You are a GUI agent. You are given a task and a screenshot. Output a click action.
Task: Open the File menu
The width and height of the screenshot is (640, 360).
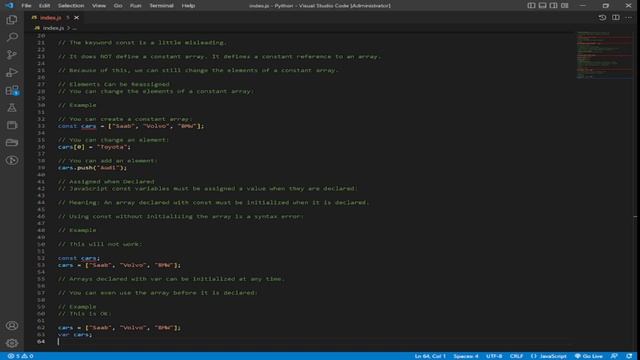[26, 5]
